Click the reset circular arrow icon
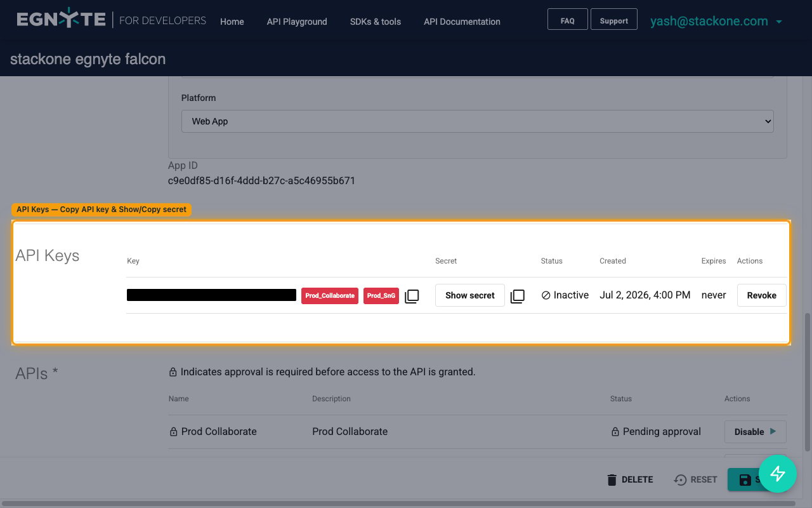812x508 pixels. 680,479
